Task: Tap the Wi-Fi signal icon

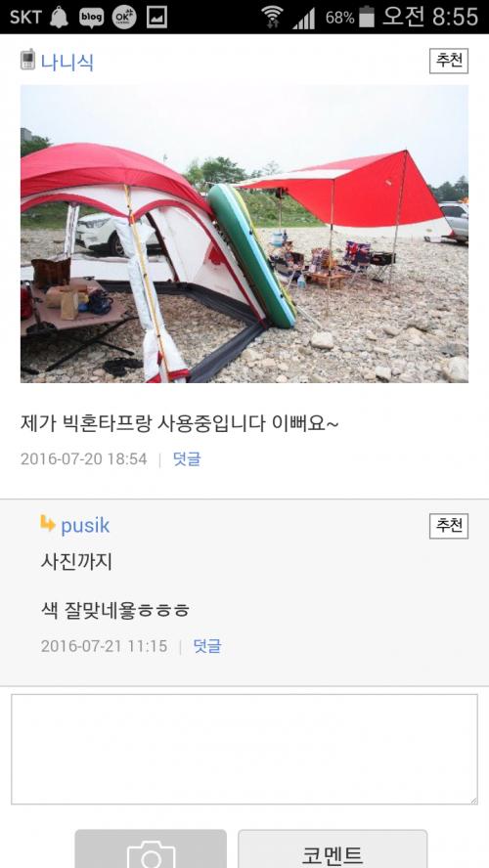Action: tap(272, 18)
